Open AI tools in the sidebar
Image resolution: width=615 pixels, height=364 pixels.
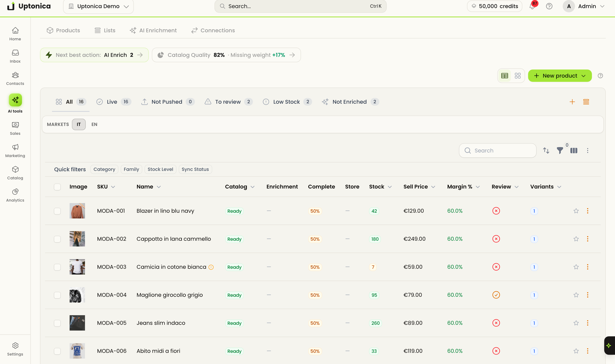coord(15,103)
